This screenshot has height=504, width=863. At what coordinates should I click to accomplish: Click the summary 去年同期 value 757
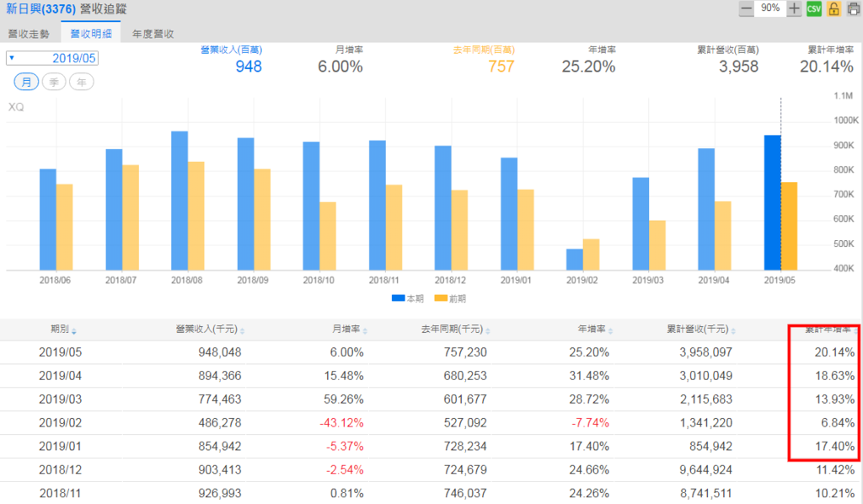click(x=501, y=67)
